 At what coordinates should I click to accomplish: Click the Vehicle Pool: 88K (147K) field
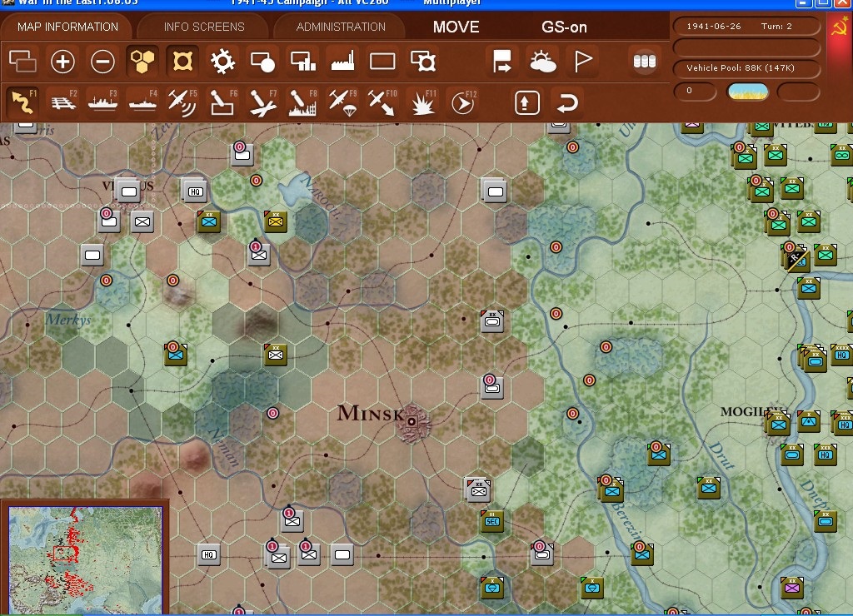click(x=746, y=68)
